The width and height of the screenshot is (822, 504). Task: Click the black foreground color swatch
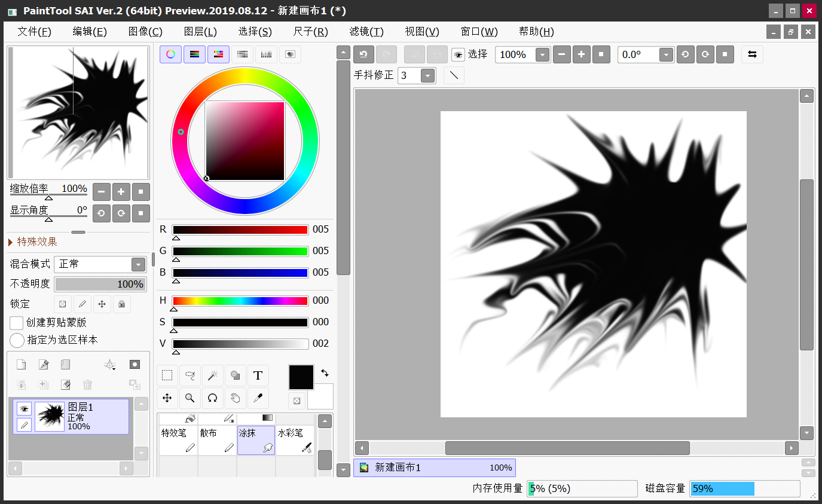point(301,377)
